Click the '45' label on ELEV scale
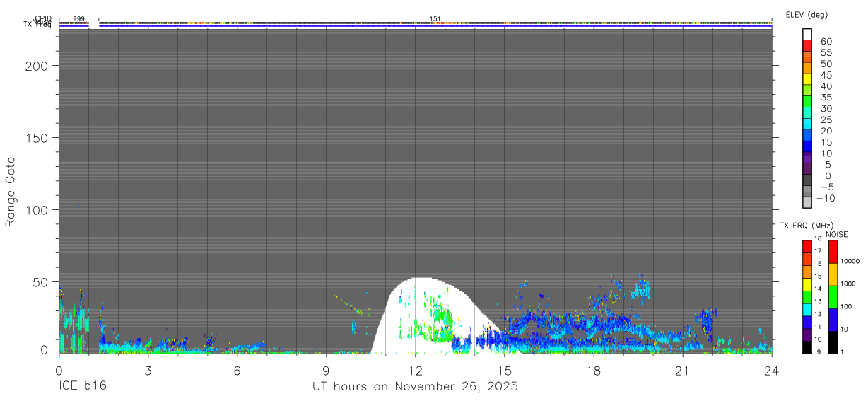Screen dimensions: 868x401 coord(826,75)
